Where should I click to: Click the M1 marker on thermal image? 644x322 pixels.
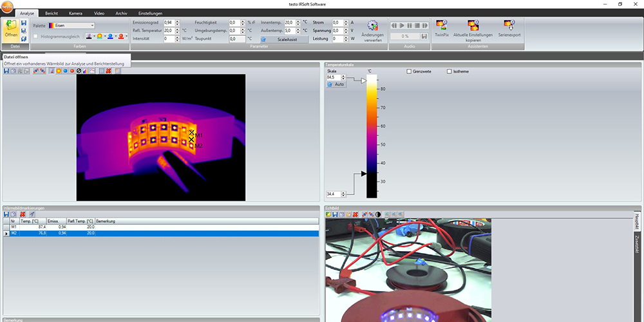pos(191,132)
